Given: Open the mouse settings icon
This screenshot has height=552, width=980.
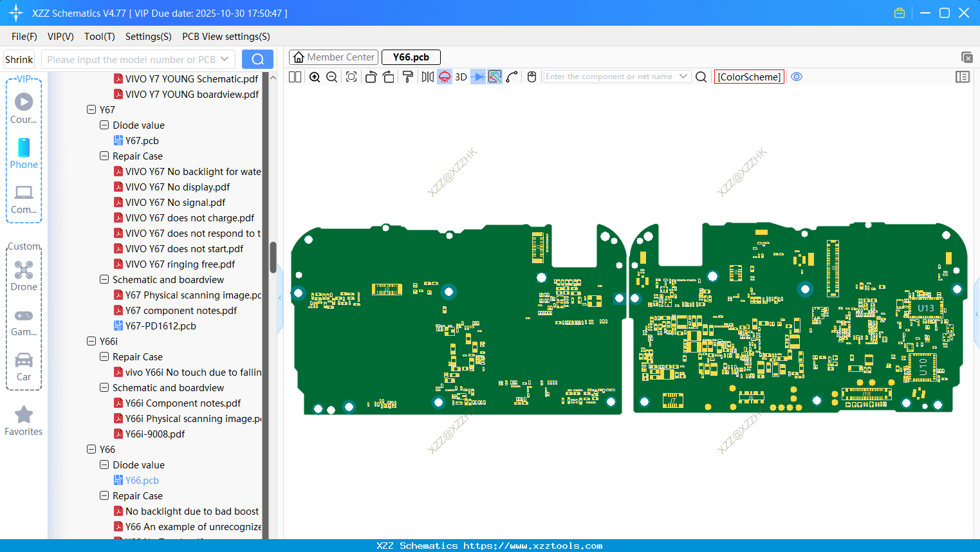Looking at the screenshot, I should click(532, 77).
